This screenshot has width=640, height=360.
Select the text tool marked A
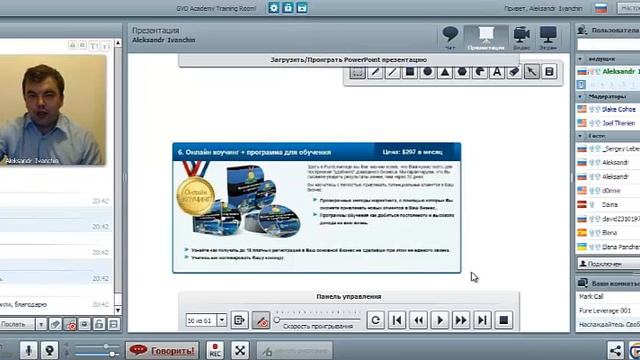coord(497,72)
